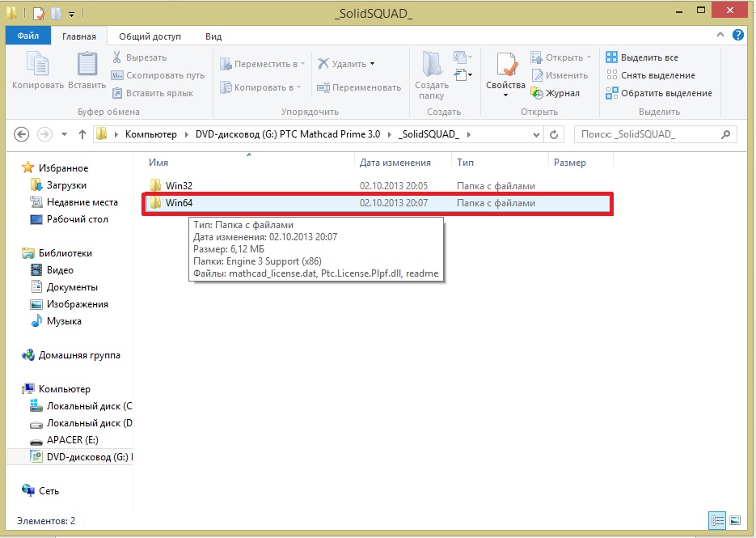This screenshot has width=756, height=538.
Task: Click the Refresh button
Action: 554,134
